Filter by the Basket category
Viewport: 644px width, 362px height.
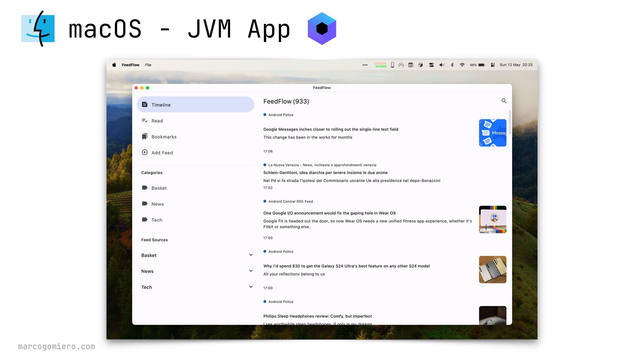(196, 188)
